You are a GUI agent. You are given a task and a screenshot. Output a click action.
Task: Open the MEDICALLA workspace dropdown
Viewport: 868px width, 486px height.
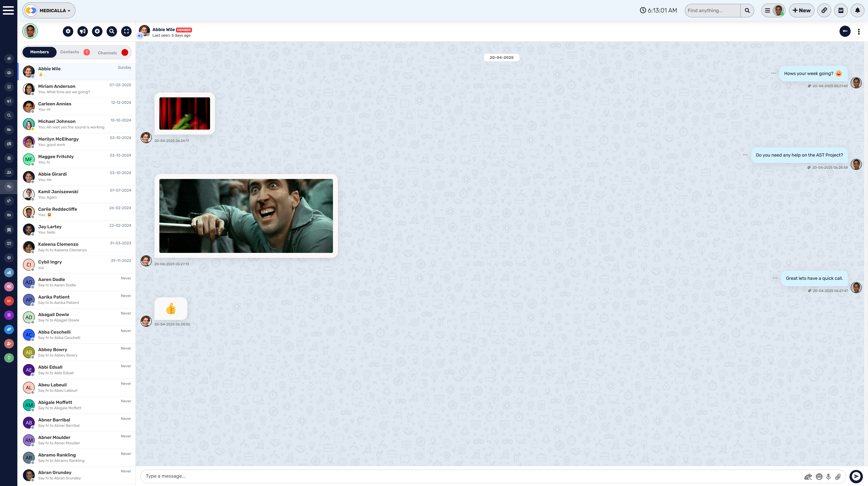[x=49, y=10]
